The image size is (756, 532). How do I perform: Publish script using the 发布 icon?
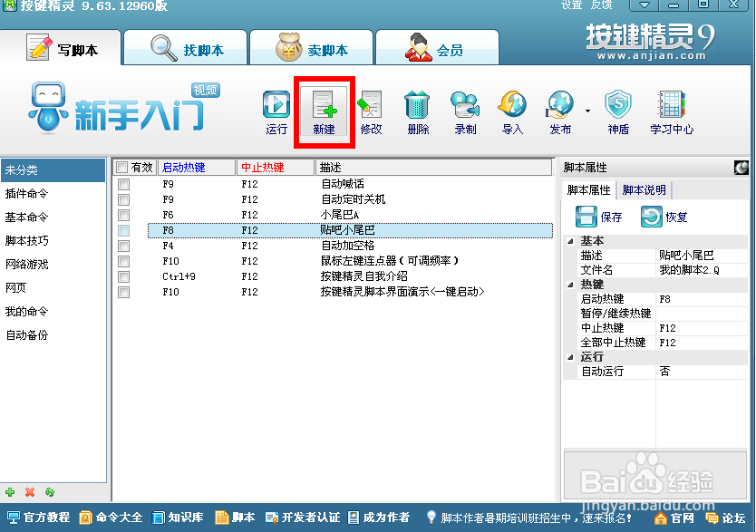click(x=560, y=111)
